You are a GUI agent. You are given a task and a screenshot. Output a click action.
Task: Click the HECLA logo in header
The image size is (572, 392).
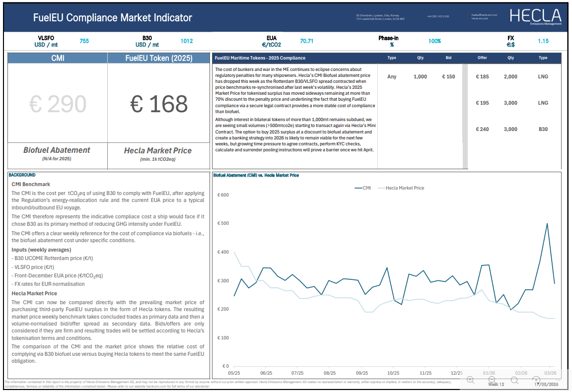click(x=535, y=17)
